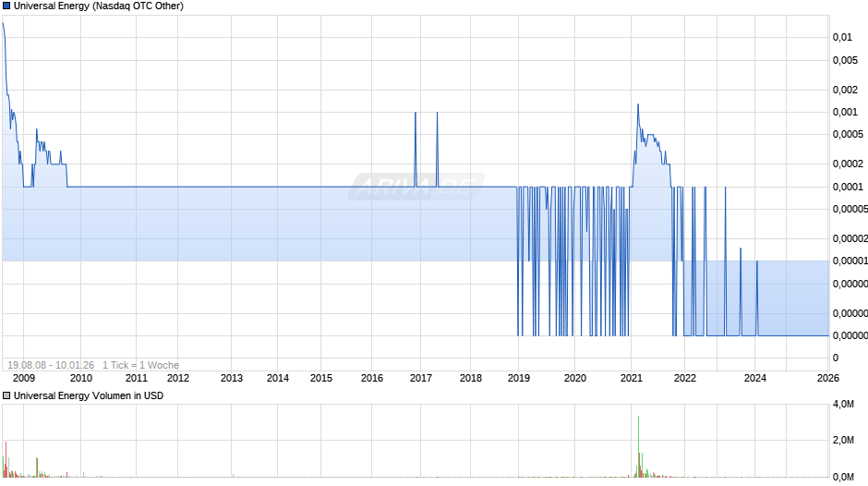Click the tallest 2021 green volume bar
Viewport: 868px width, 486px height.
click(638, 446)
